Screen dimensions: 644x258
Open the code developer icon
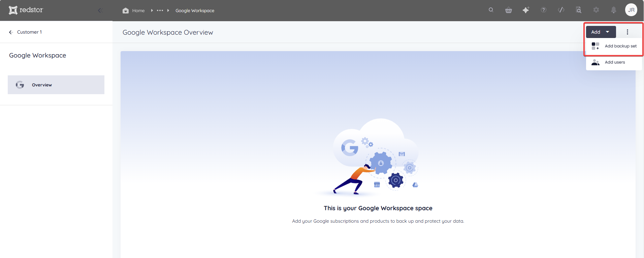click(x=561, y=10)
